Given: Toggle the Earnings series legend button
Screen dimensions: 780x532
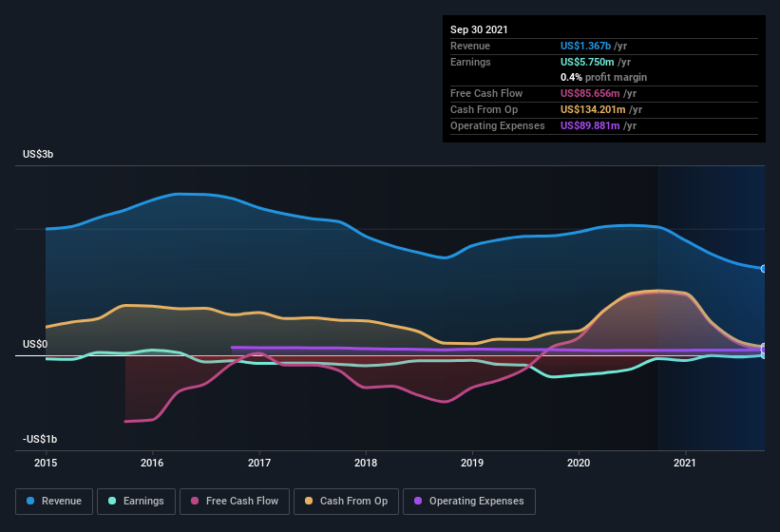Looking at the screenshot, I should coord(136,502).
